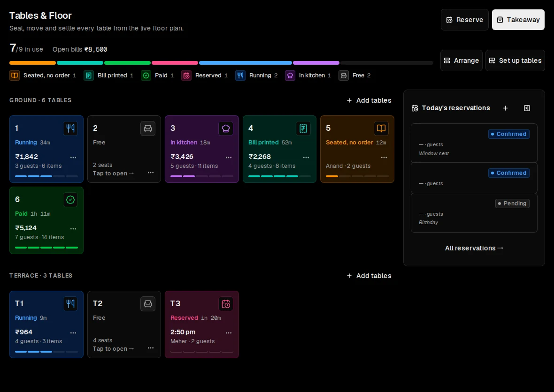Open the All reservations link
This screenshot has width=554, height=392.
point(474,249)
